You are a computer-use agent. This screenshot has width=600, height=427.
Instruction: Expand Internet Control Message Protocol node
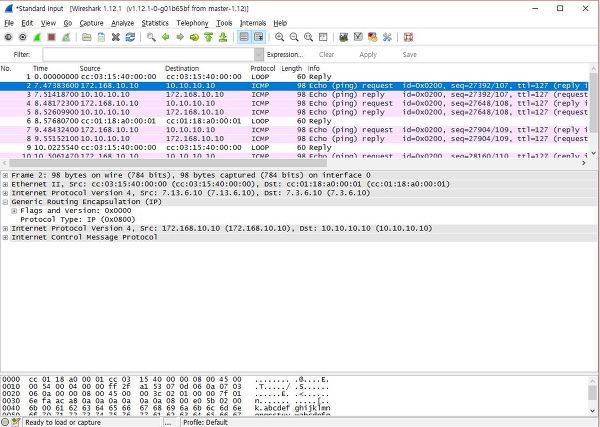(x=5, y=237)
